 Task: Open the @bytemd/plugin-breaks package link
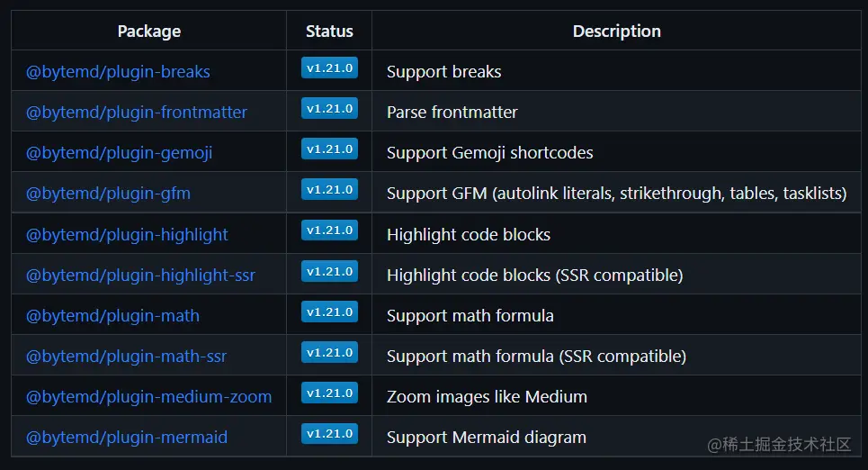(118, 72)
